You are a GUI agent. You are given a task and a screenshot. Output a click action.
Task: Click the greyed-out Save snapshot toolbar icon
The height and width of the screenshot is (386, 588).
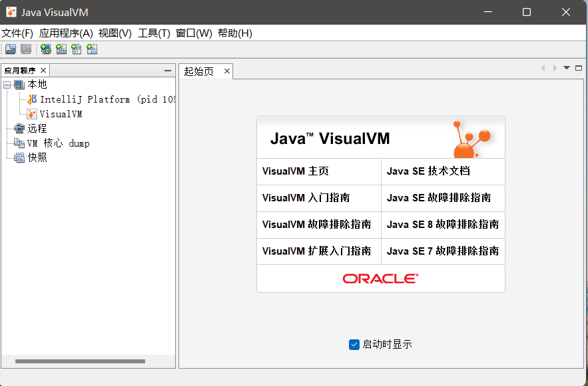[26, 49]
